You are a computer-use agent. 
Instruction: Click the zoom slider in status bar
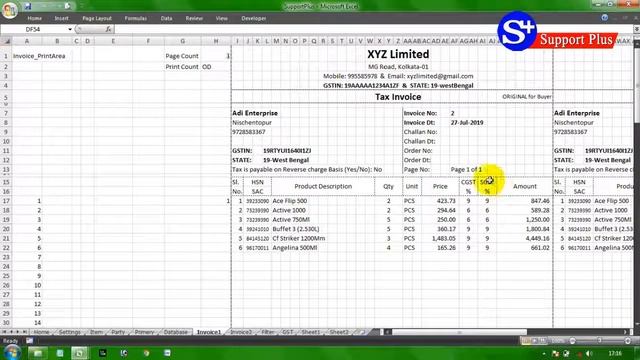[x=600, y=340]
